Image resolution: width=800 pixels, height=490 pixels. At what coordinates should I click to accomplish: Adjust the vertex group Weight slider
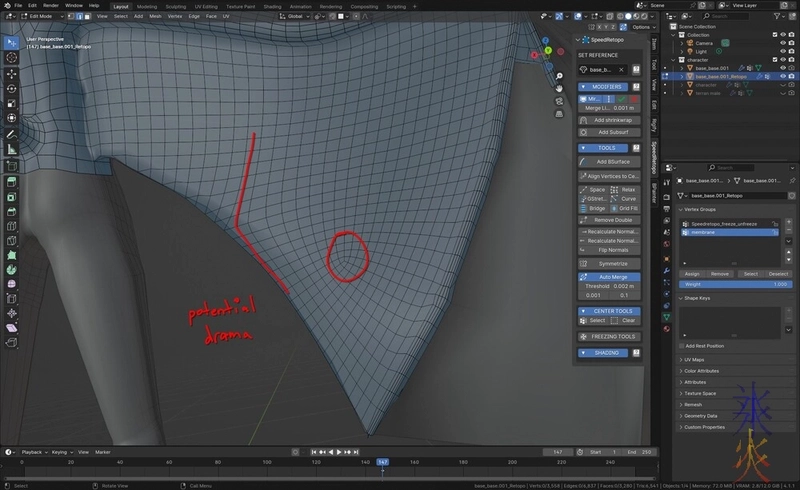(x=735, y=284)
